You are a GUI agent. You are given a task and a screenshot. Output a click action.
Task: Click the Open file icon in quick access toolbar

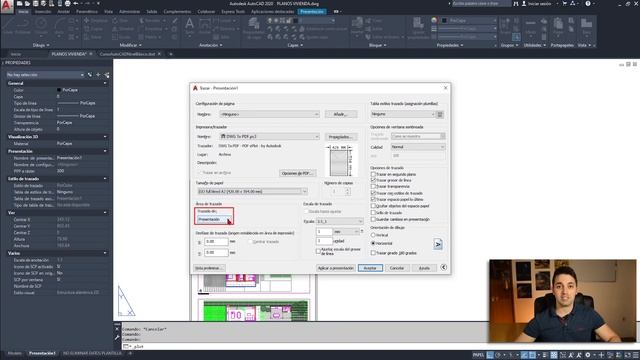pyautogui.click(x=27, y=4)
